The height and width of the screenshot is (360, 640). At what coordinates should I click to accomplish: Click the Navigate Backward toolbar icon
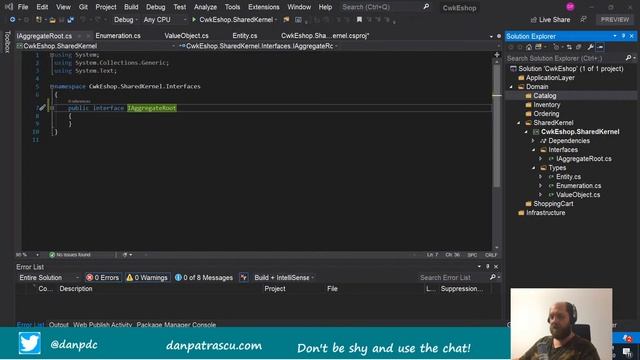[12, 20]
